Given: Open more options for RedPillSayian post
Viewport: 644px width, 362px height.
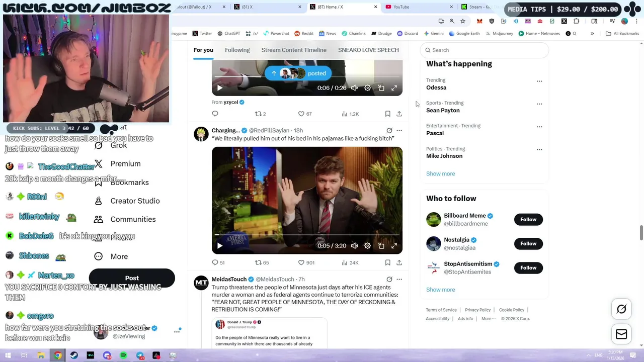Looking at the screenshot, I should tap(399, 130).
